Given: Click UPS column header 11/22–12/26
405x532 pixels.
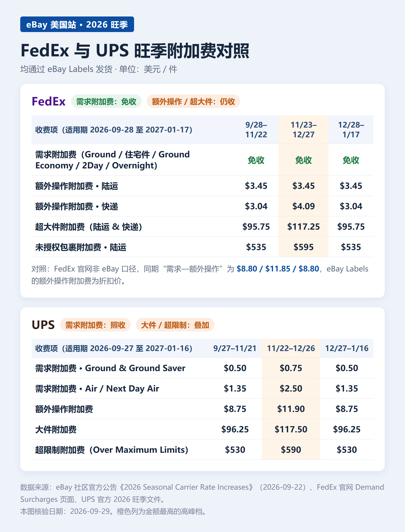Looking at the screenshot, I should coord(291,348).
